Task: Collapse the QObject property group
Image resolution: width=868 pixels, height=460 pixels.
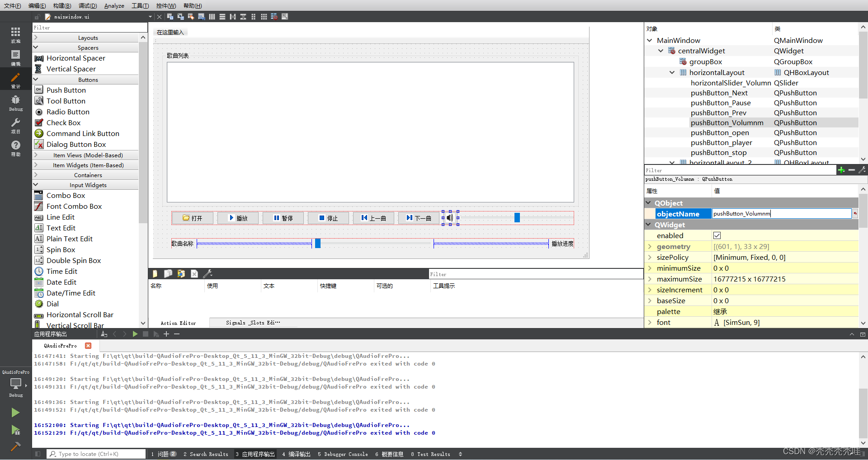Action: click(x=649, y=203)
